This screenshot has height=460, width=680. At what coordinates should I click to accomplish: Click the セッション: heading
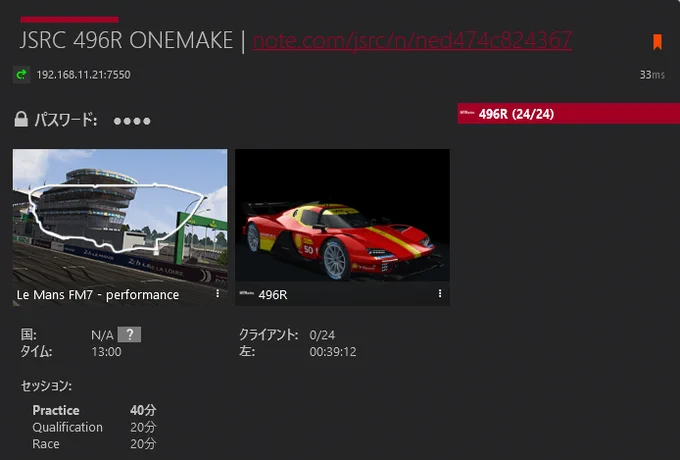click(46, 385)
